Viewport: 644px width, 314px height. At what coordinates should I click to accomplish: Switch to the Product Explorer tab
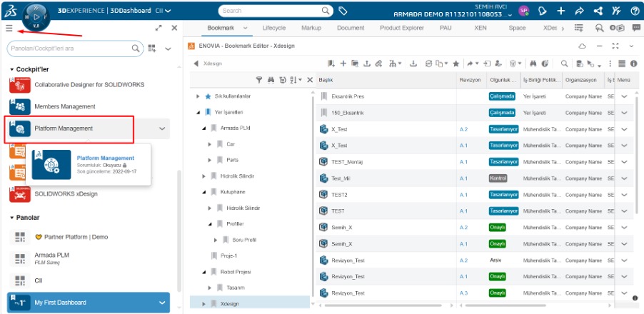point(402,28)
